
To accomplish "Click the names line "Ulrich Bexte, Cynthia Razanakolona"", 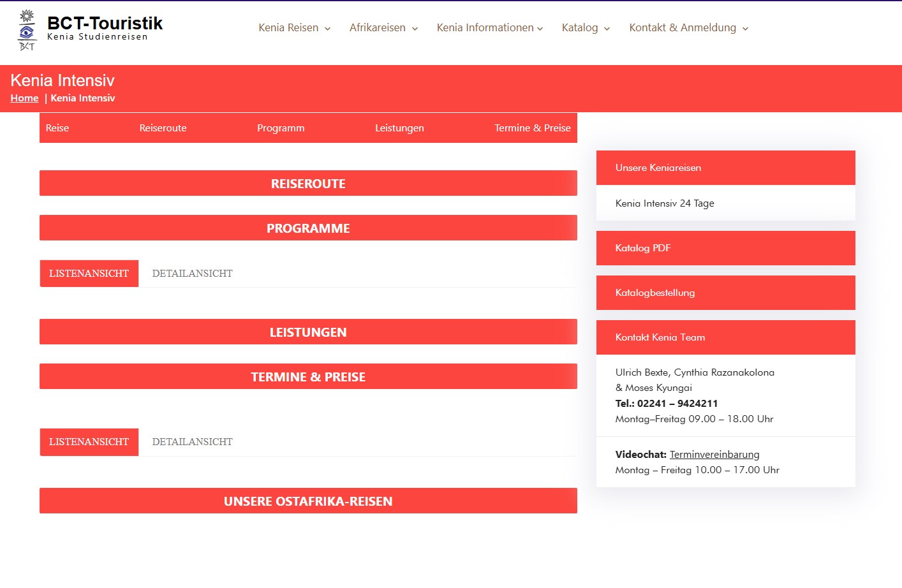I will [695, 372].
